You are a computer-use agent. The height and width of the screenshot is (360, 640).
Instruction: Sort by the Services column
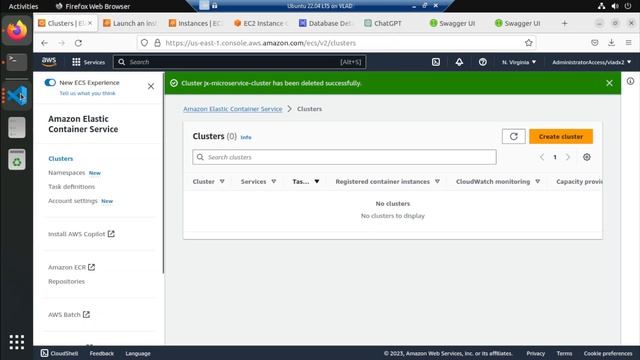(x=258, y=182)
